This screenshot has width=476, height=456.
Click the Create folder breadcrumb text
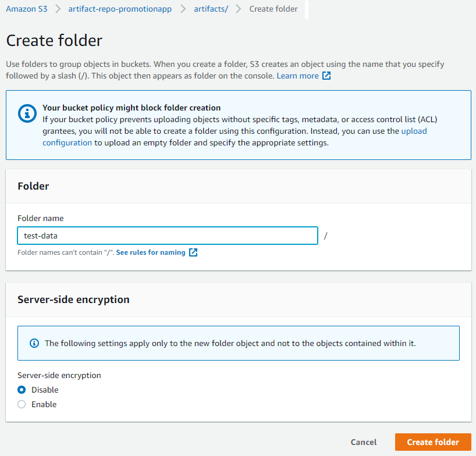click(x=273, y=9)
